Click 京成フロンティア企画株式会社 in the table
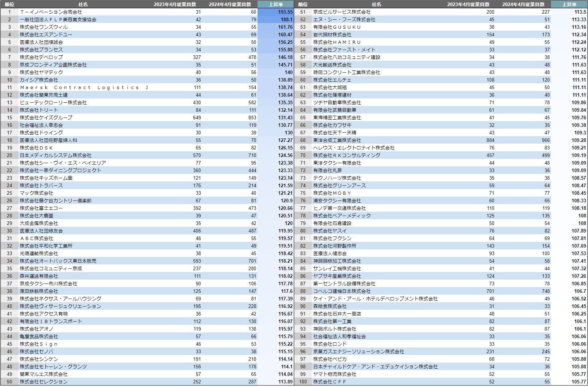The image size is (588, 387). pos(53,65)
